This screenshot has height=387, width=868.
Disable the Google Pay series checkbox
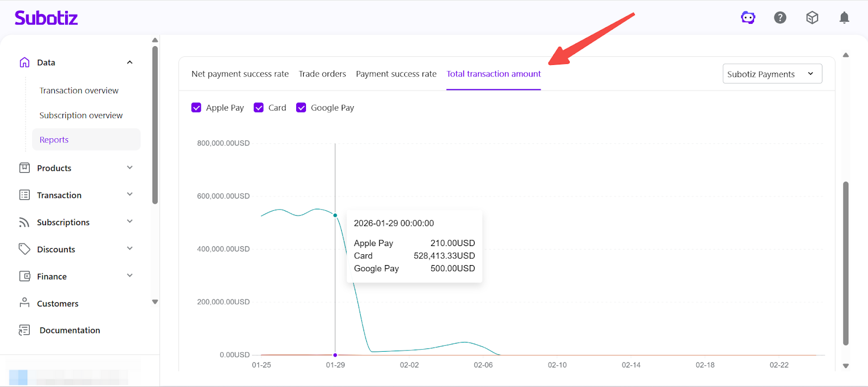(301, 108)
